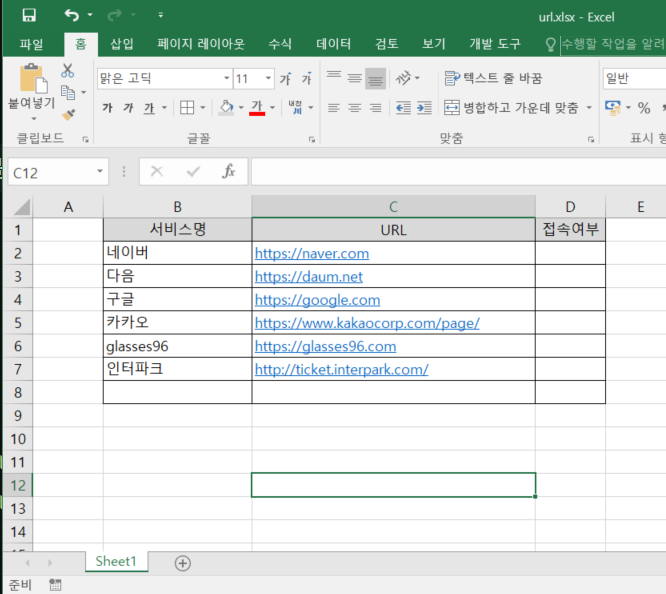Screen dimensions: 666x594
Task: Open the Alignment settings dialog launcher
Action: pyautogui.click(x=591, y=139)
